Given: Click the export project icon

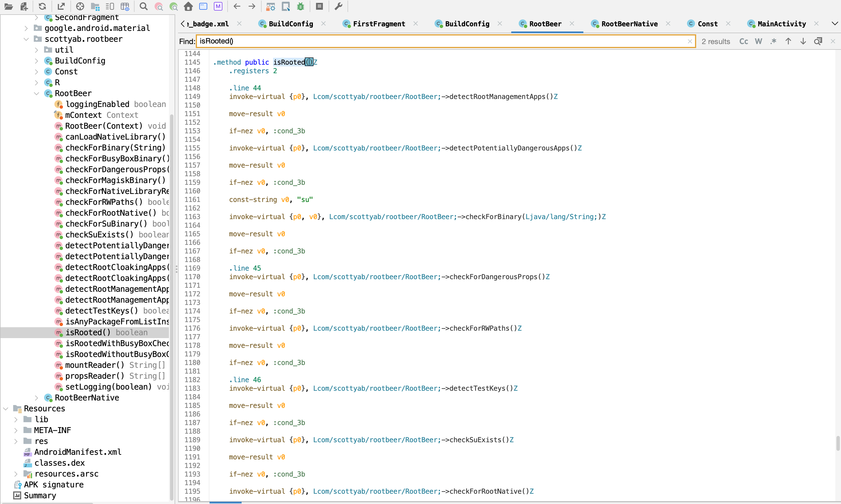Looking at the screenshot, I should 61,7.
